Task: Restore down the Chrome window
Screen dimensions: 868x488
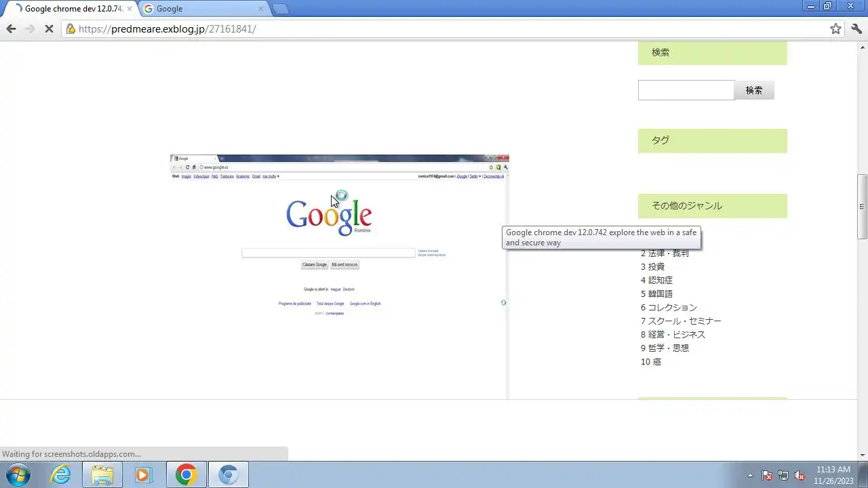Action: click(x=828, y=6)
